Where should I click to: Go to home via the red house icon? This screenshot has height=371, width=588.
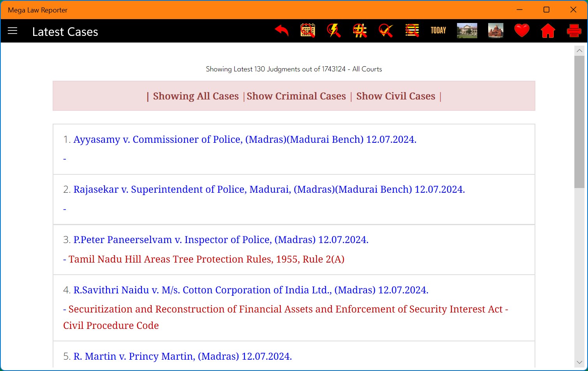point(548,30)
